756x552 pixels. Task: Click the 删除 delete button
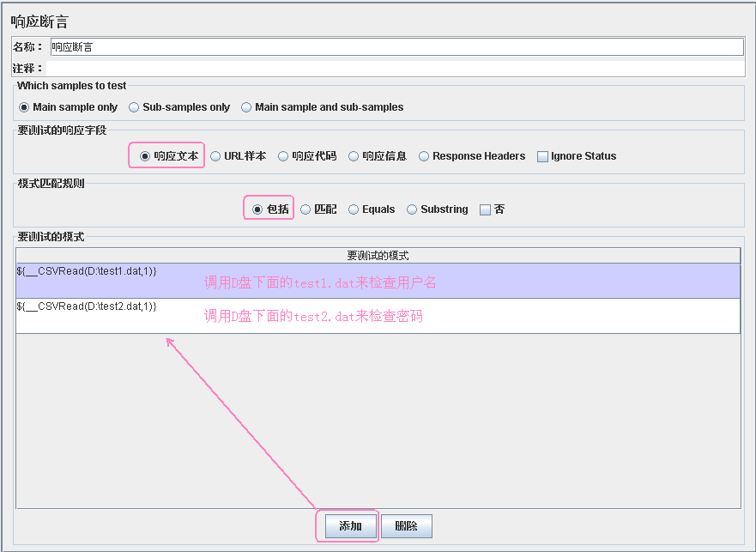[x=406, y=526]
